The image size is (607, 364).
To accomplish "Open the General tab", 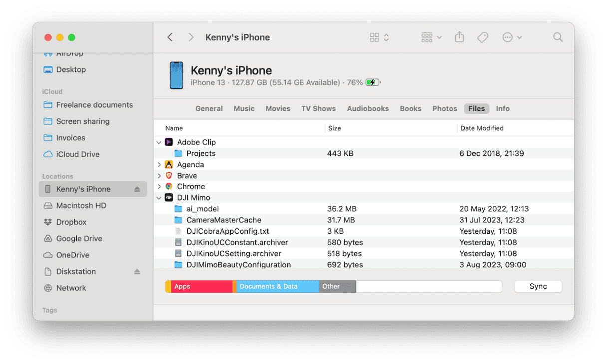I will (209, 109).
